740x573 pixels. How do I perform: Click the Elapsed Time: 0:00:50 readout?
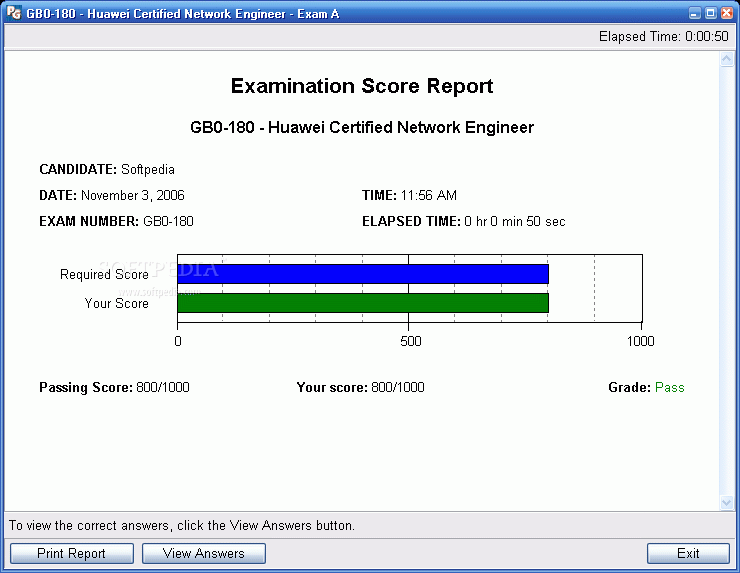coord(664,36)
